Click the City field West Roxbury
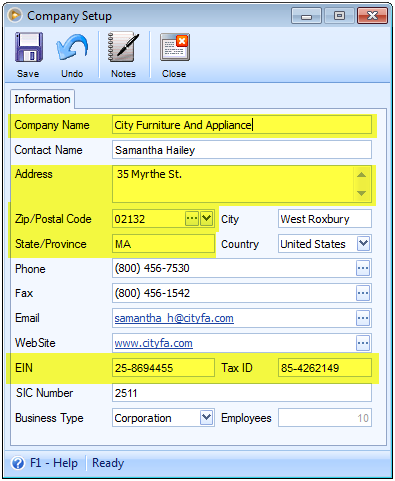395x481 pixels. [x=325, y=219]
